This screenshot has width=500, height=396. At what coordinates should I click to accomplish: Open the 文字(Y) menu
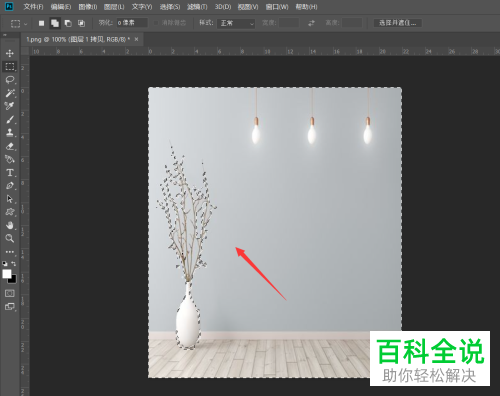[142, 7]
